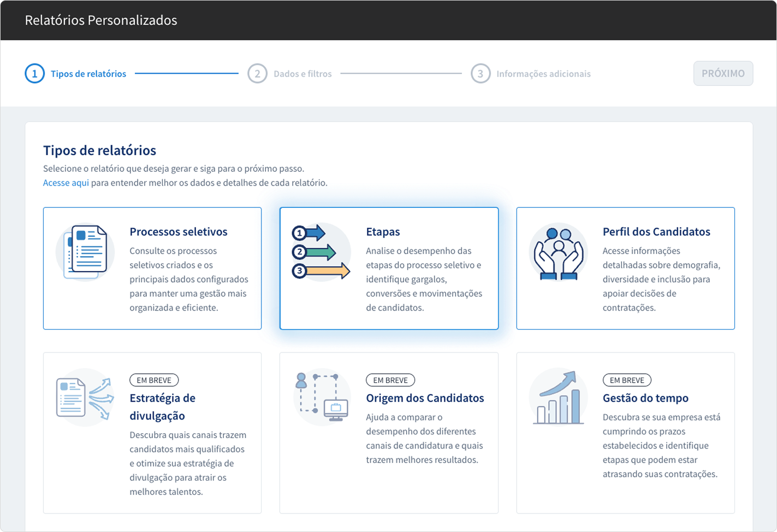This screenshot has width=777, height=532.
Task: Click the Estratégia de divulgação icon
Action: pos(85,398)
